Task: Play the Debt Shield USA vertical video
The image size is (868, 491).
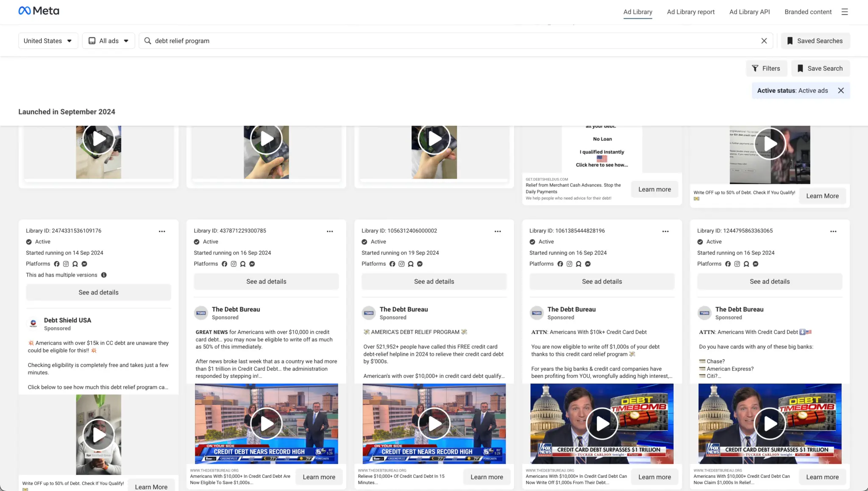Action: click(98, 434)
